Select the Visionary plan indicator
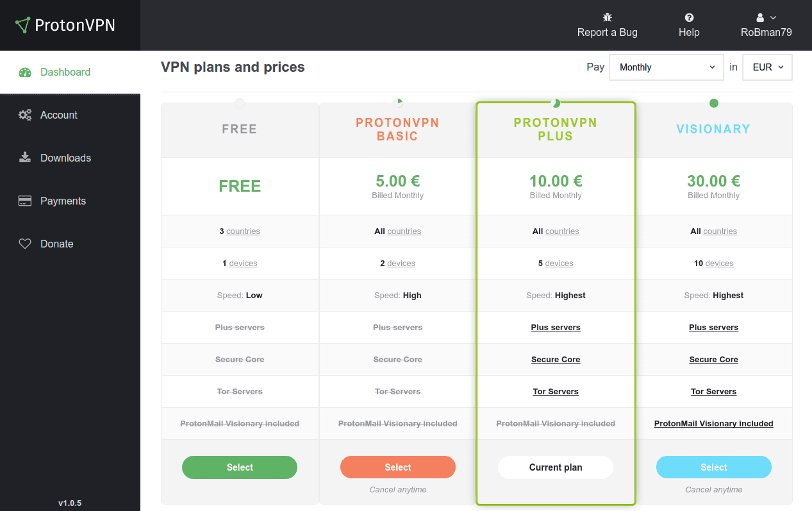 pos(713,102)
